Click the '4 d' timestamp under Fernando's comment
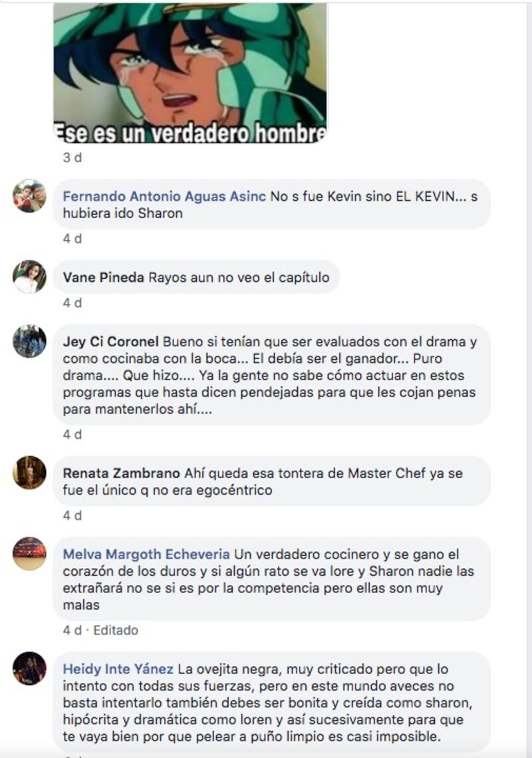Screen dimensions: 532x758 pyautogui.click(x=72, y=239)
